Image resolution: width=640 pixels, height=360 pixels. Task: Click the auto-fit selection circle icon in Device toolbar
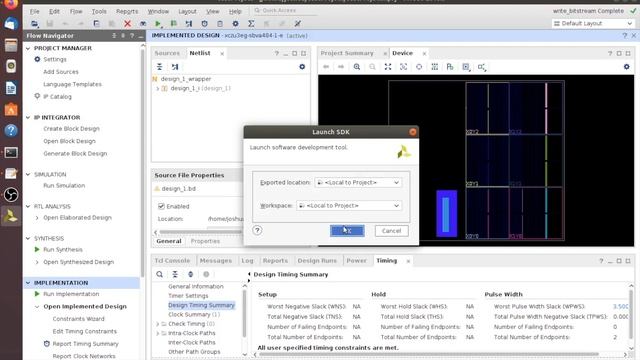[x=419, y=67]
